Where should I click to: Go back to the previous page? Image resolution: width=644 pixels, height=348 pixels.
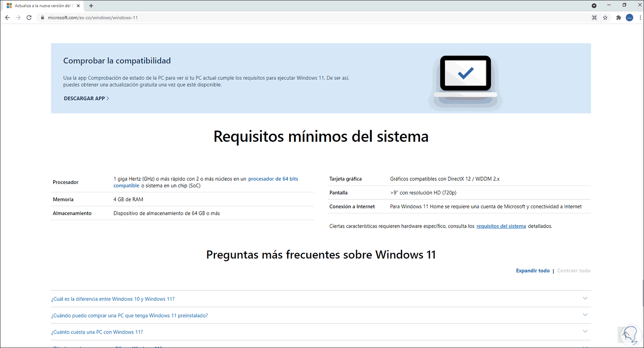[7, 18]
